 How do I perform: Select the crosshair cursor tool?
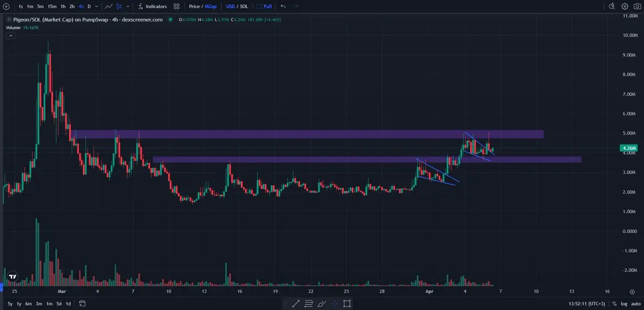[x=334, y=304]
